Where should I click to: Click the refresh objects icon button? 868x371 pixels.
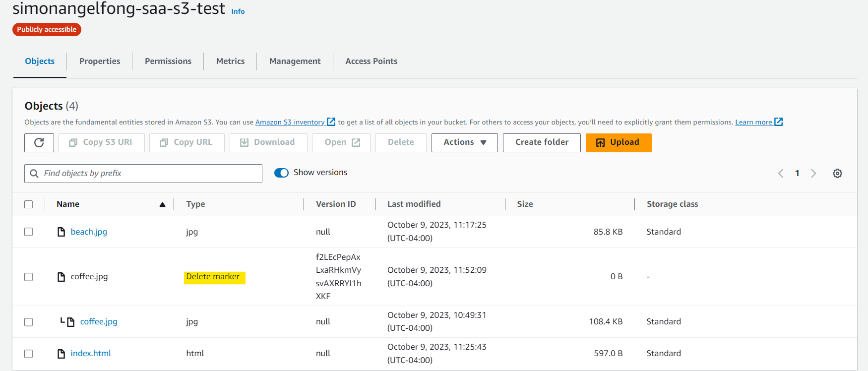(x=39, y=143)
